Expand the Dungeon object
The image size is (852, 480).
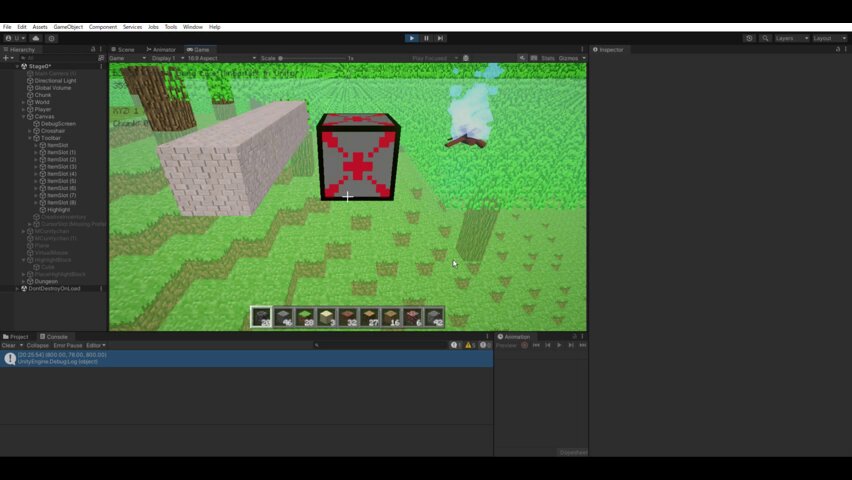point(23,282)
